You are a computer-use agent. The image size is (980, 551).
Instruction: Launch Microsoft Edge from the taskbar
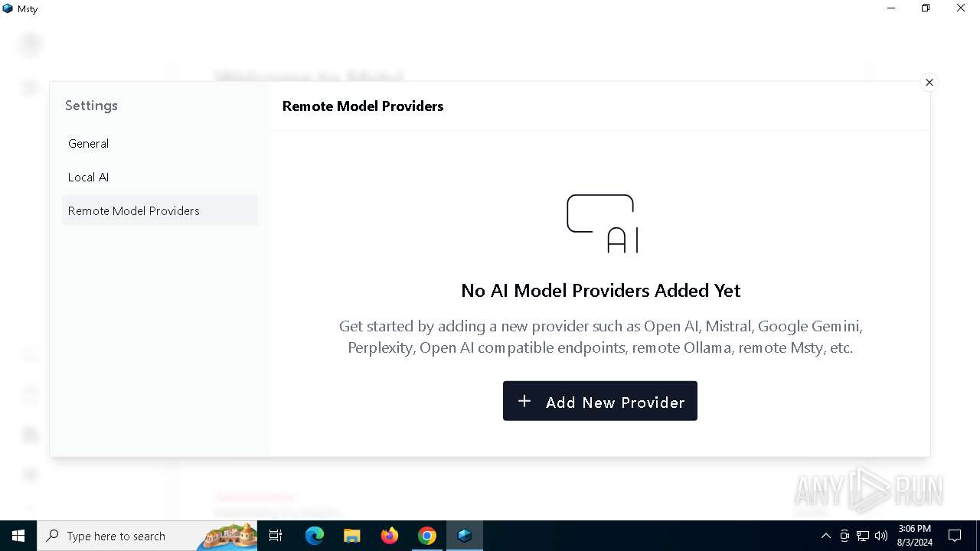[x=314, y=536]
